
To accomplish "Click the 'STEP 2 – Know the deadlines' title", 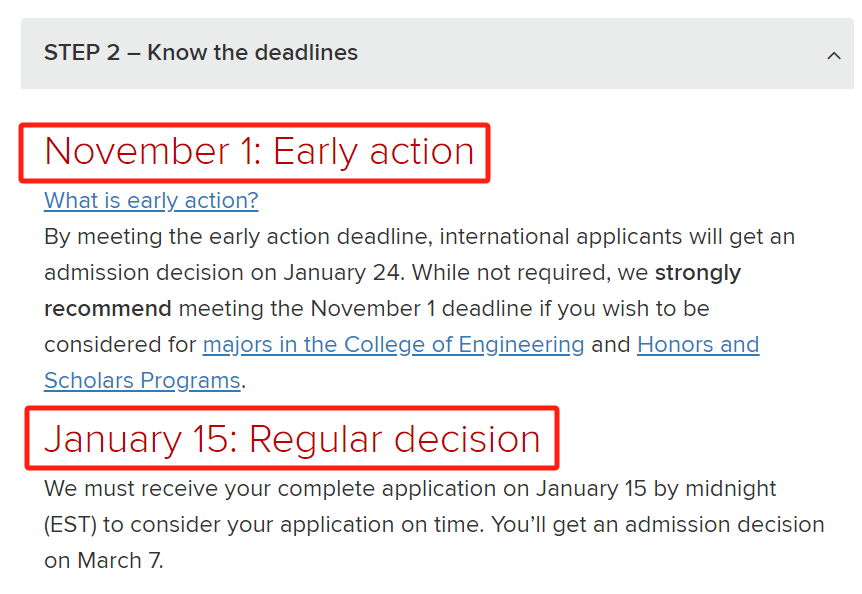I will tap(201, 53).
